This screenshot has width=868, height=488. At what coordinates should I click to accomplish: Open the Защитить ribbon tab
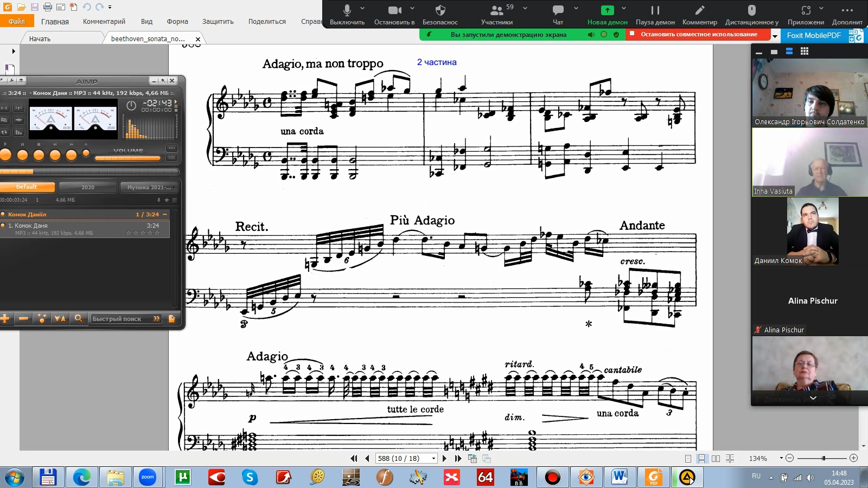point(218,22)
